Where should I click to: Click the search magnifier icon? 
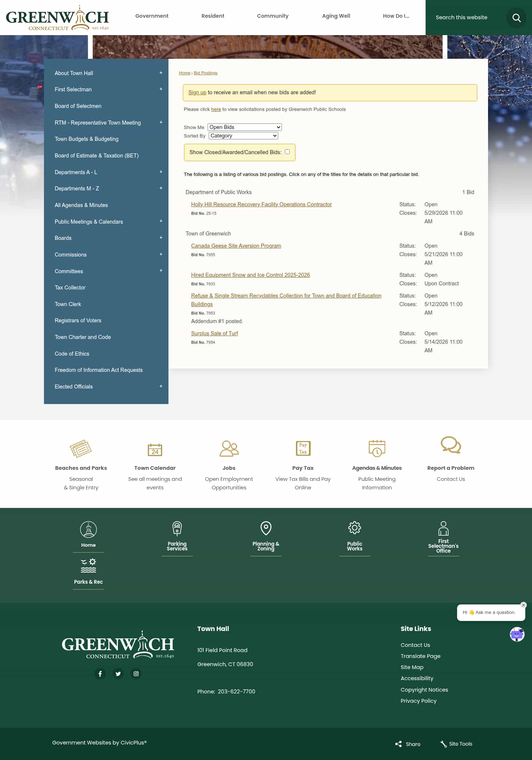(x=516, y=17)
